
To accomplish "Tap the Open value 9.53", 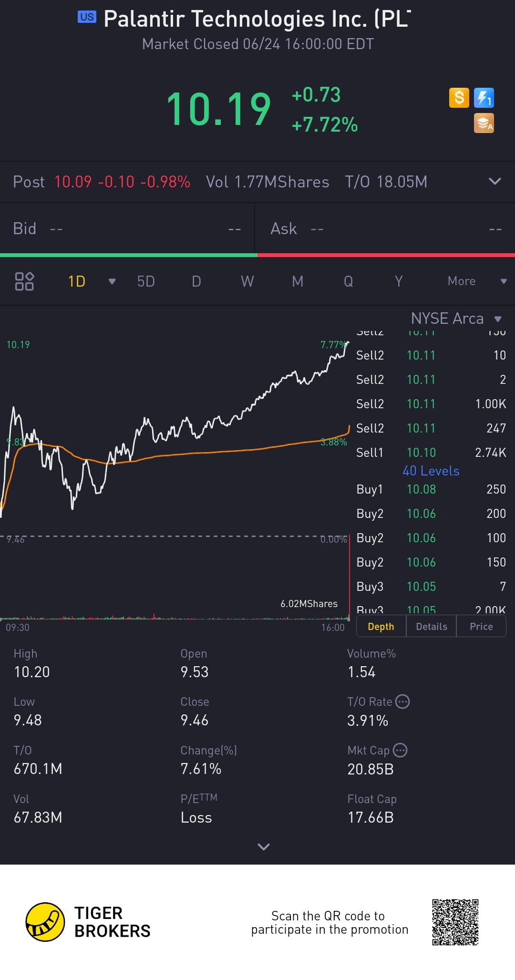I will coord(195,672).
